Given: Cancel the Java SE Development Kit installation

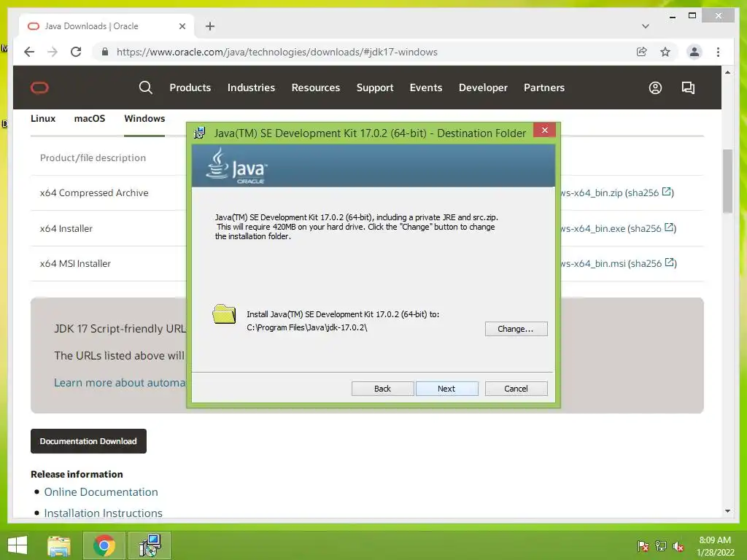Looking at the screenshot, I should point(516,389).
